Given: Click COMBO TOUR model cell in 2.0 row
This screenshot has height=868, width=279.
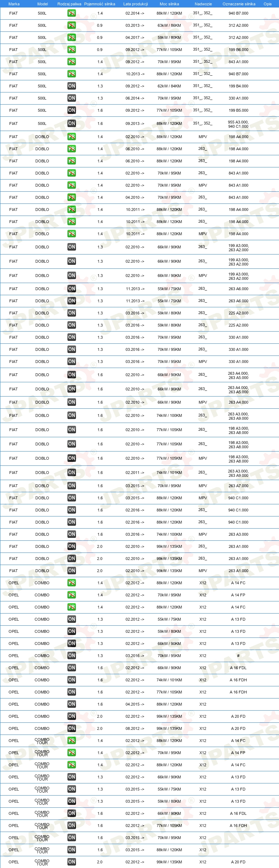Looking at the screenshot, I should 42,862.
